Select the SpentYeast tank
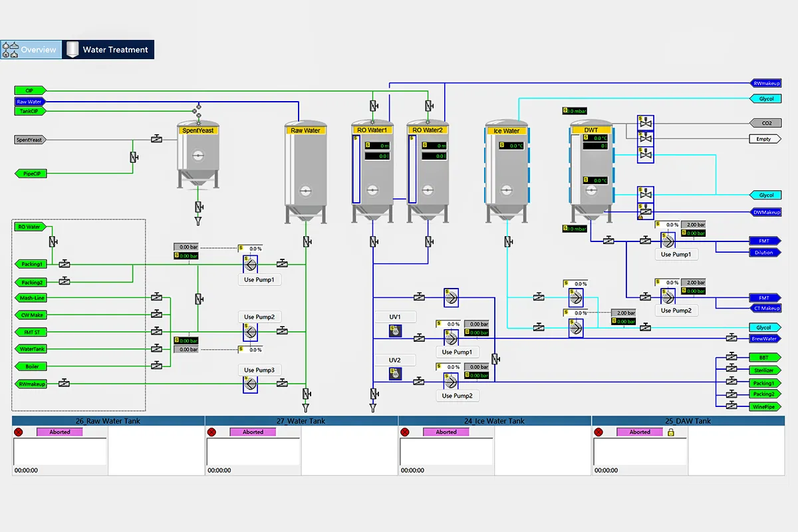This screenshot has height=532, width=798. pos(198,156)
